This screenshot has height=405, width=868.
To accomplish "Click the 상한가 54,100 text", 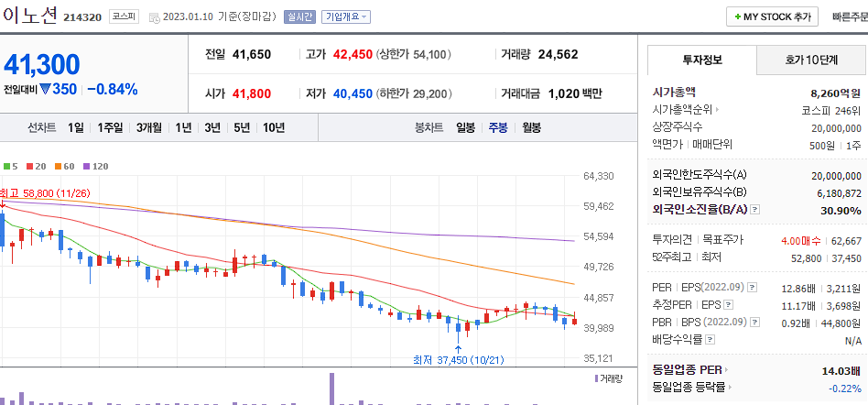I will [x=414, y=54].
